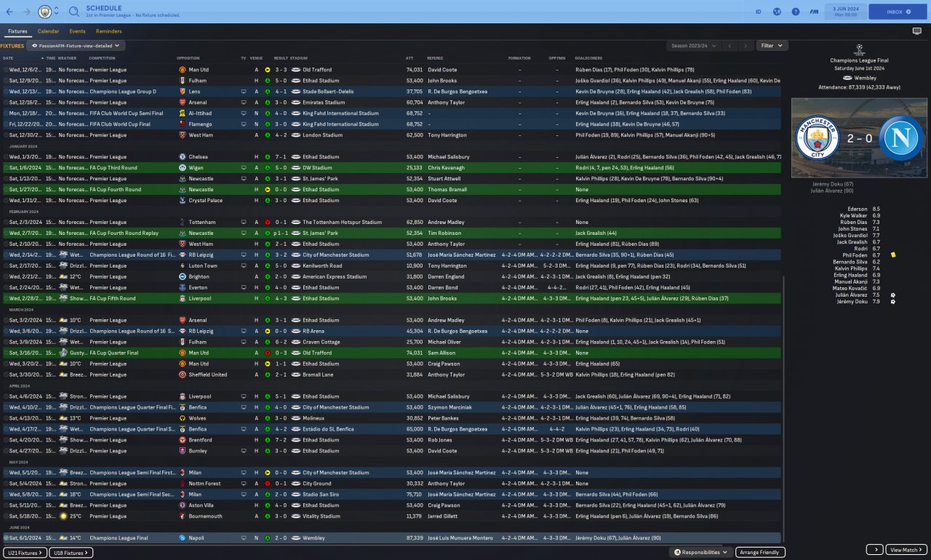Click the large Napoli crest in the scoreline

coord(901,138)
